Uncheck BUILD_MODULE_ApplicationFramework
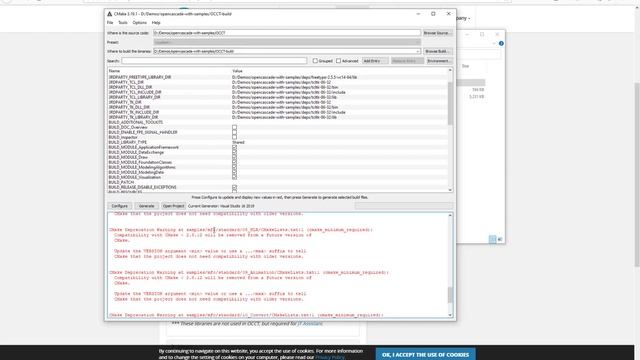The height and width of the screenshot is (360, 640). click(234, 147)
